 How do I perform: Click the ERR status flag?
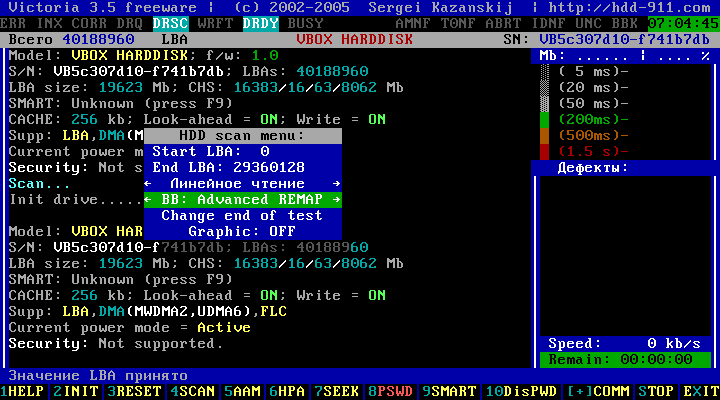click(x=13, y=23)
